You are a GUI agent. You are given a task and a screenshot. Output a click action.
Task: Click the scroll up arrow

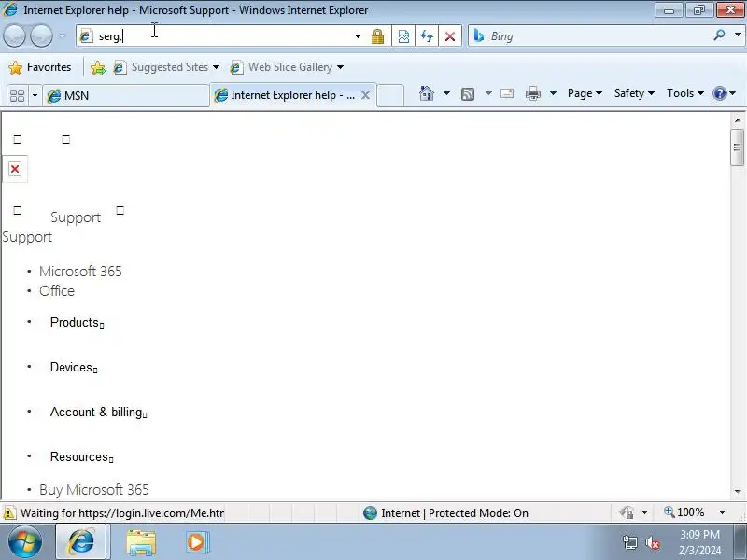(738, 120)
